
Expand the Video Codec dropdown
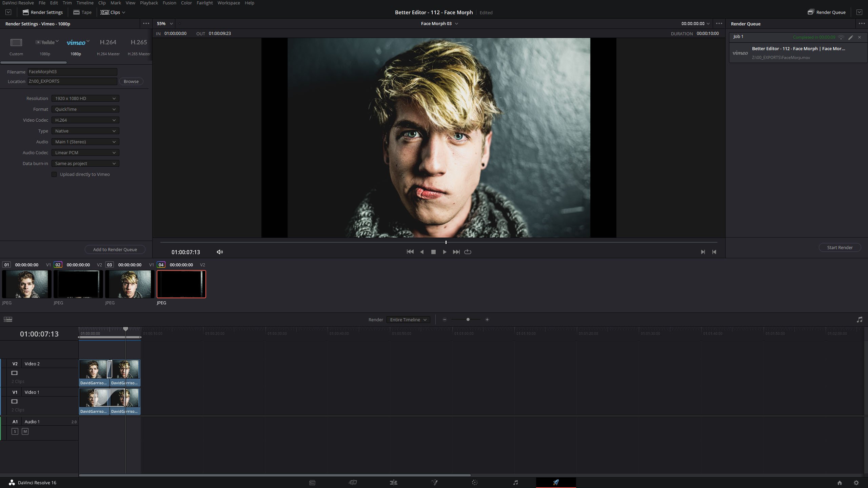point(85,120)
